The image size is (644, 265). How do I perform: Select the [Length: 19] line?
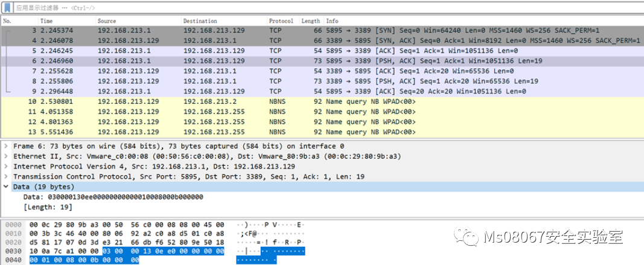(48, 207)
